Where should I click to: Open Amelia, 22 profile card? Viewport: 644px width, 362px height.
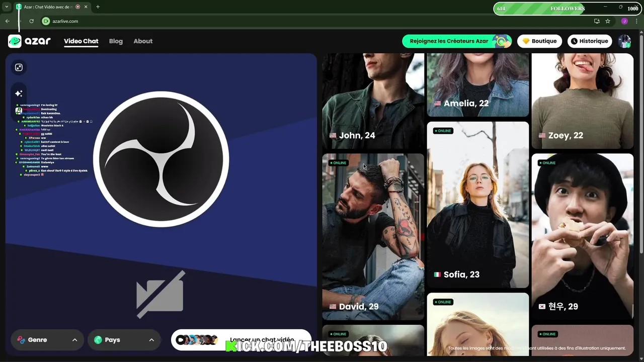478,85
